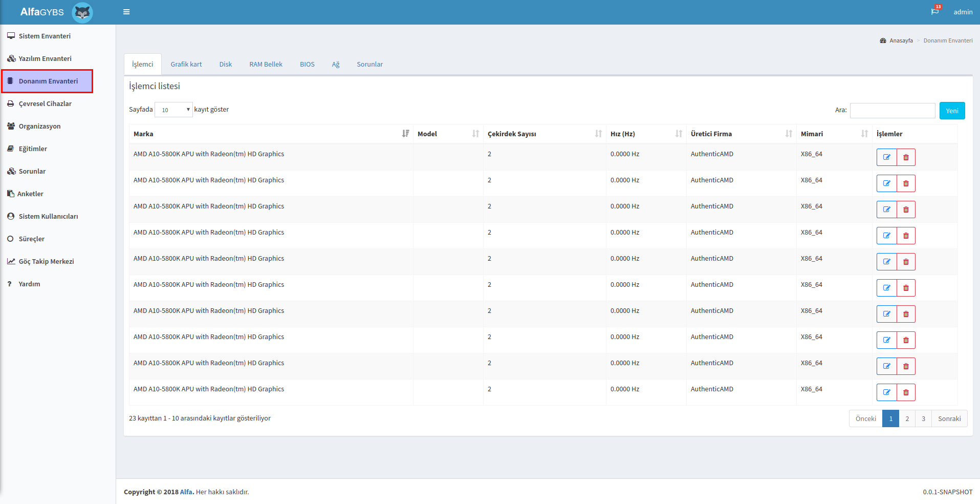Select page 1 in pagination

891,418
